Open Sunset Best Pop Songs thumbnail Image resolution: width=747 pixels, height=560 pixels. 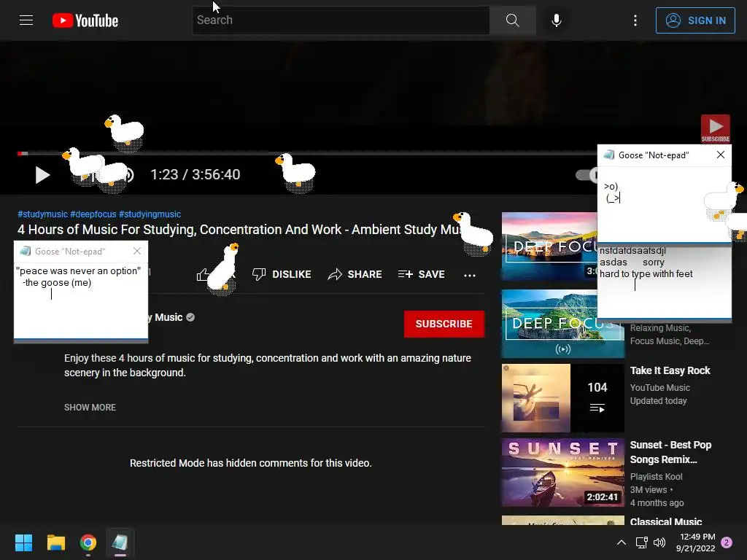(x=562, y=472)
